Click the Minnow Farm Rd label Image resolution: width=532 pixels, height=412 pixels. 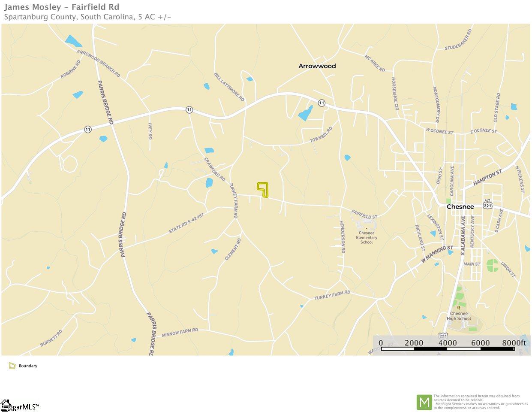click(x=180, y=333)
